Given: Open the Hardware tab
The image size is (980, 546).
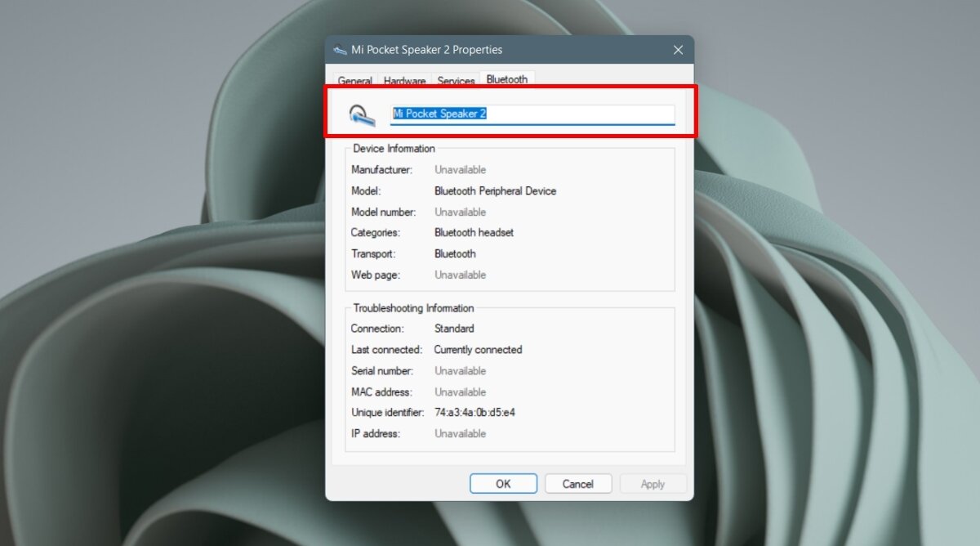Looking at the screenshot, I should (404, 80).
